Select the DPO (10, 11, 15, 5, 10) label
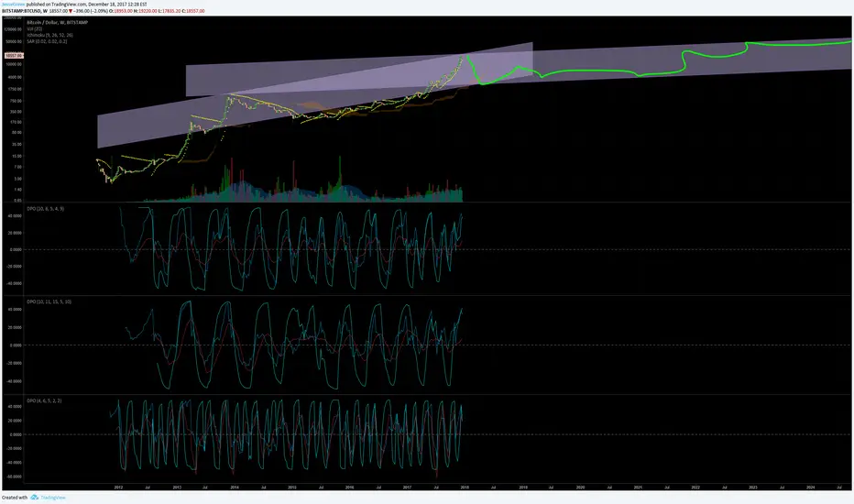This screenshot has height=504, width=854. [49, 301]
